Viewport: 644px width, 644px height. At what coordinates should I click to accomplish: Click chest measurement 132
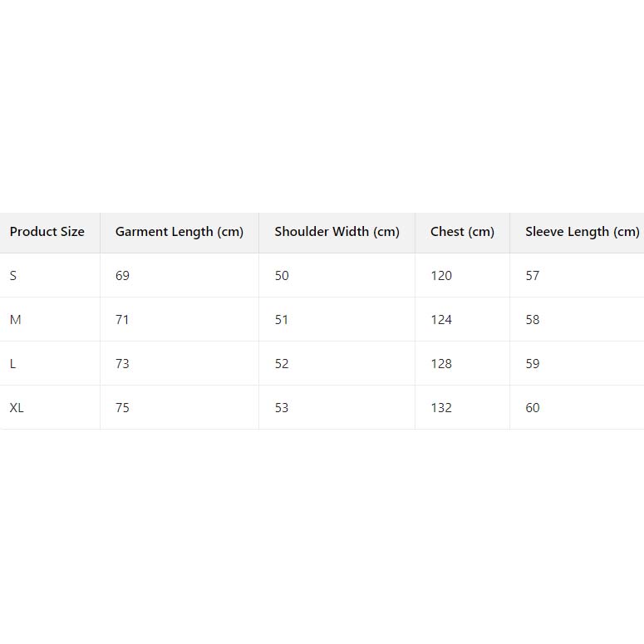tap(441, 408)
